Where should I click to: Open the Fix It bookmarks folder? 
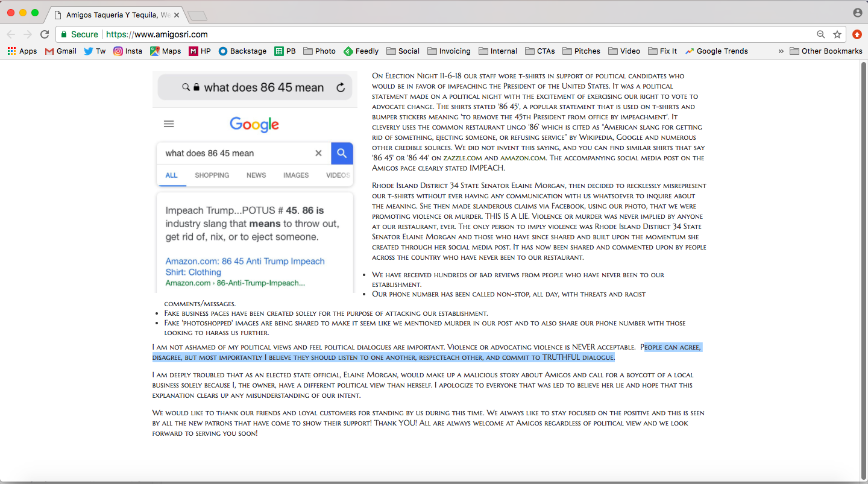point(662,51)
